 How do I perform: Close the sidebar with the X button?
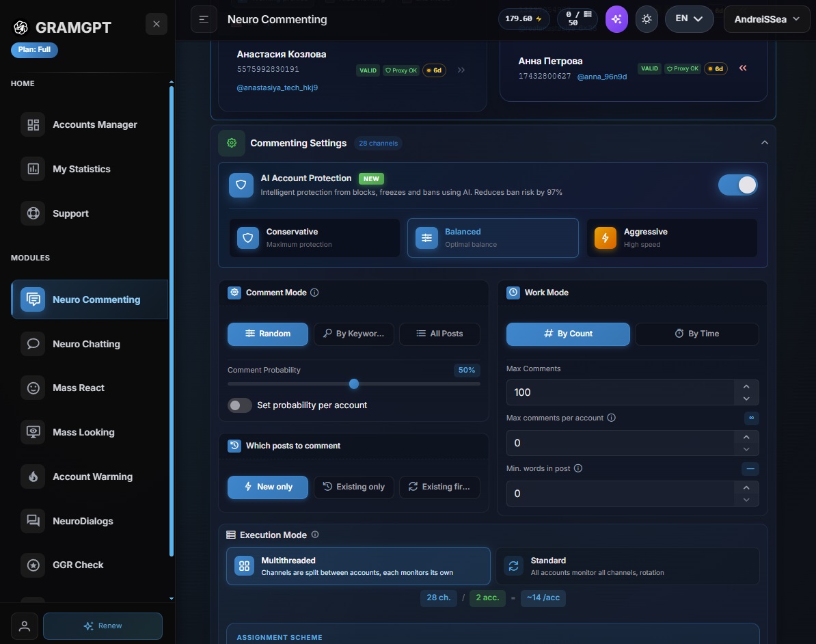156,24
